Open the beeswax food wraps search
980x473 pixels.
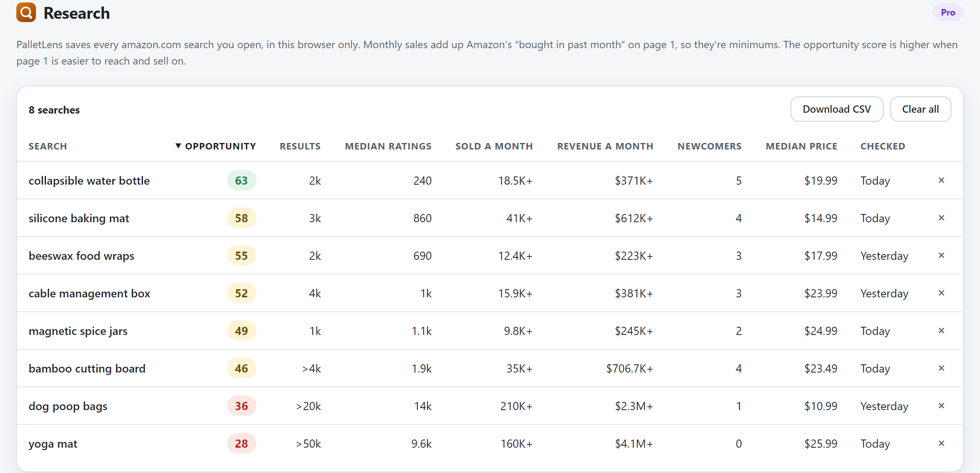click(x=81, y=256)
